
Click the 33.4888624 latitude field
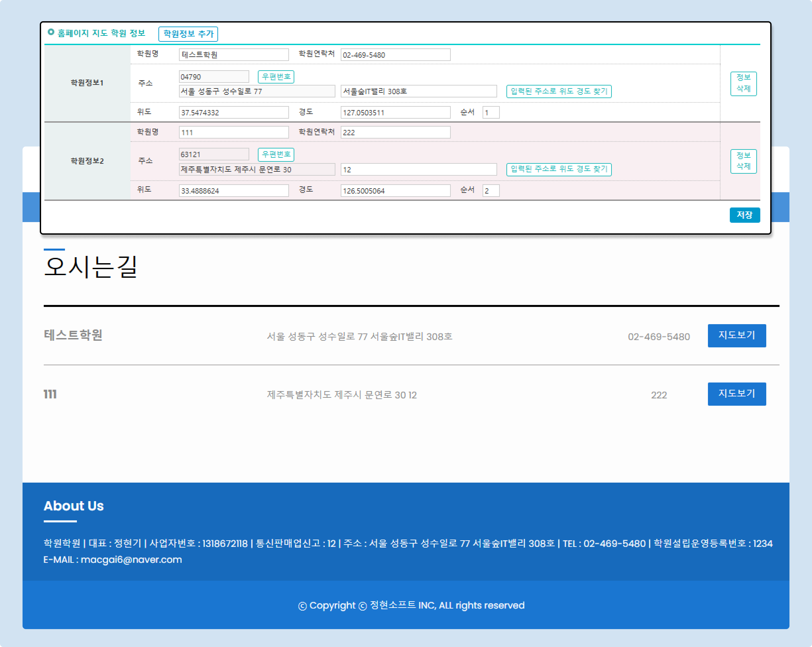click(x=234, y=191)
